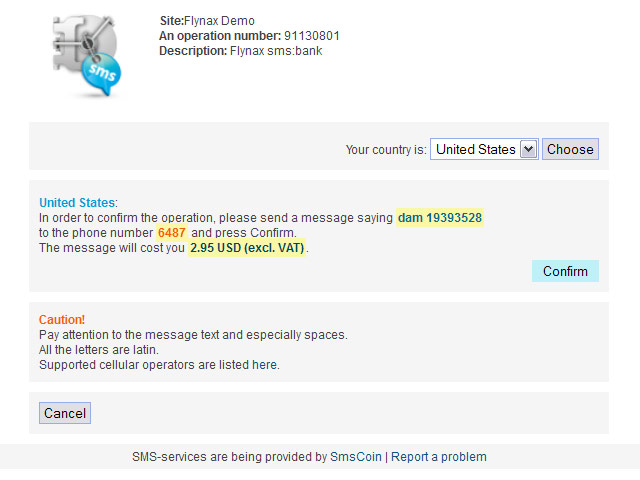Image resolution: width=640 pixels, height=480 pixels.
Task: Click the blue sms speech bubble
Action: [x=101, y=73]
